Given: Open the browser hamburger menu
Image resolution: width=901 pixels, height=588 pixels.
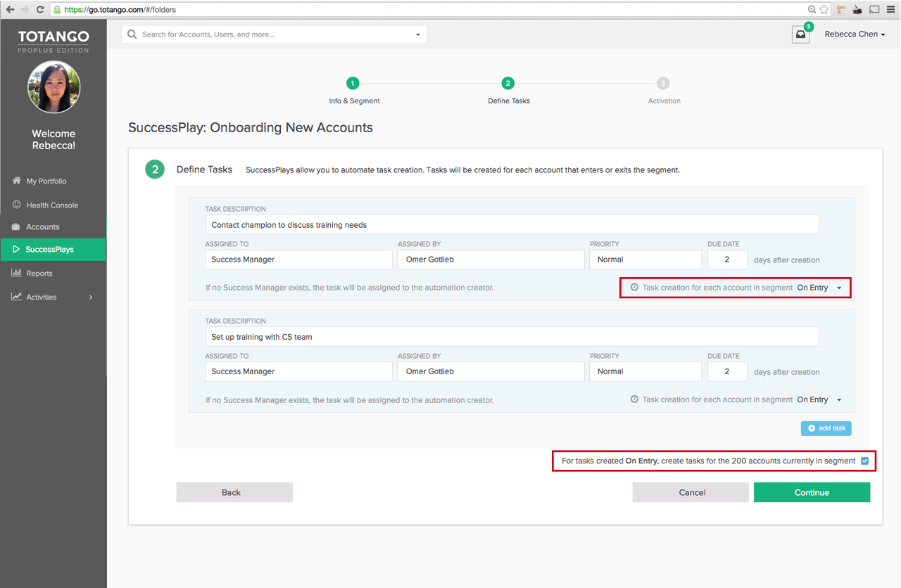Looking at the screenshot, I should point(890,10).
